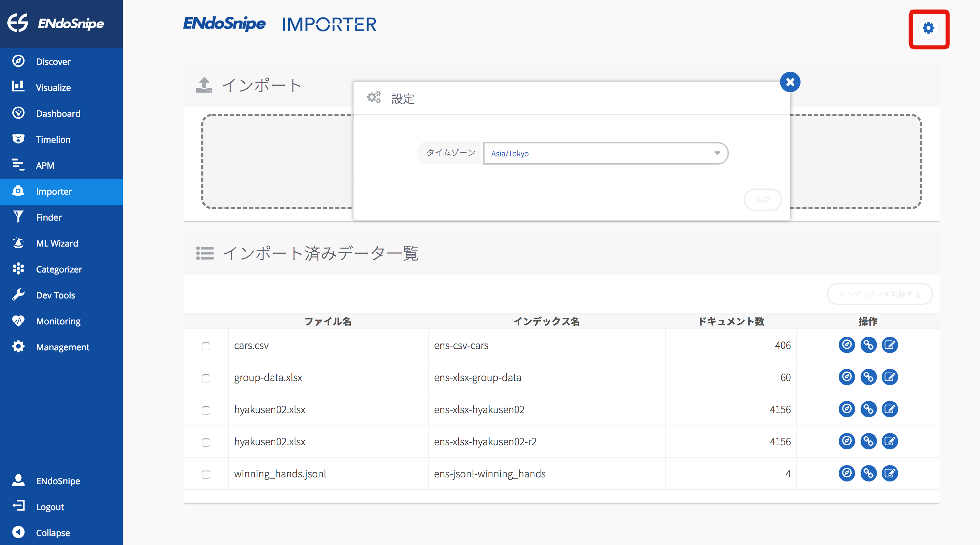Open APM in the sidebar
This screenshot has width=980, height=545.
click(x=61, y=165)
